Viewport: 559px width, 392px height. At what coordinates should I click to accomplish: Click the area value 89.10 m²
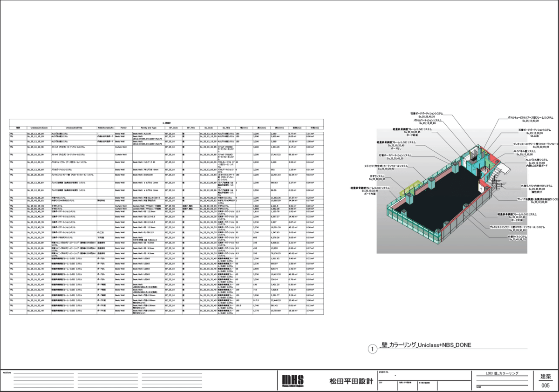coord(293,154)
